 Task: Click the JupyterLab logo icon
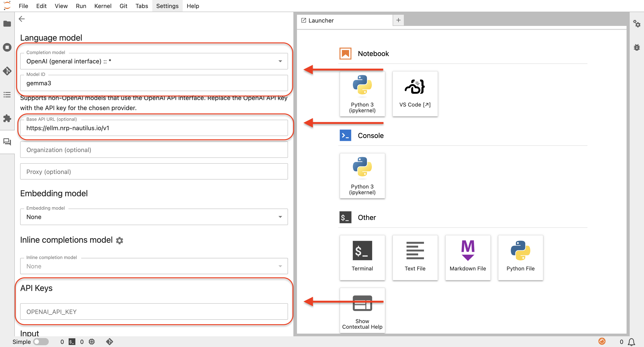(7, 6)
